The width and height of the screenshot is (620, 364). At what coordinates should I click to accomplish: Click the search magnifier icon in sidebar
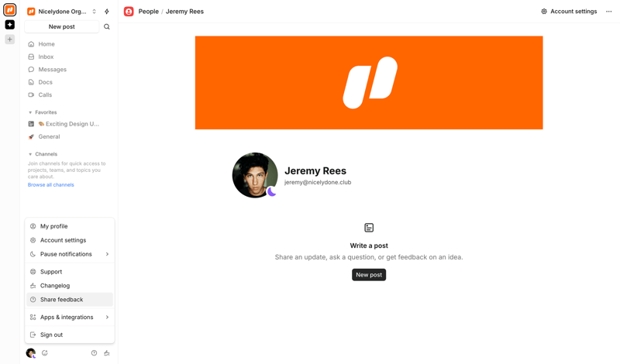(x=107, y=27)
